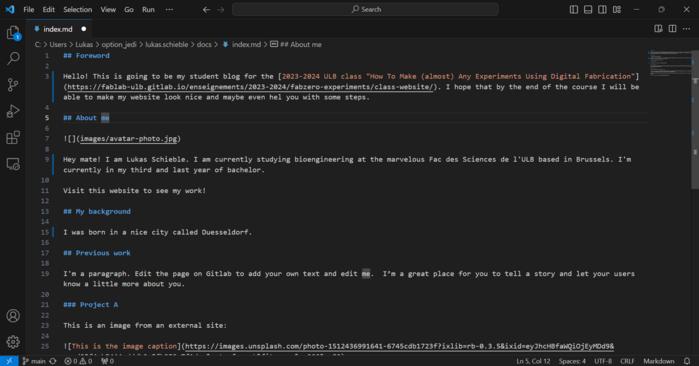Viewport: 699px width, 366px height.
Task: Toggle the primary side bar layout icon
Action: click(x=574, y=9)
